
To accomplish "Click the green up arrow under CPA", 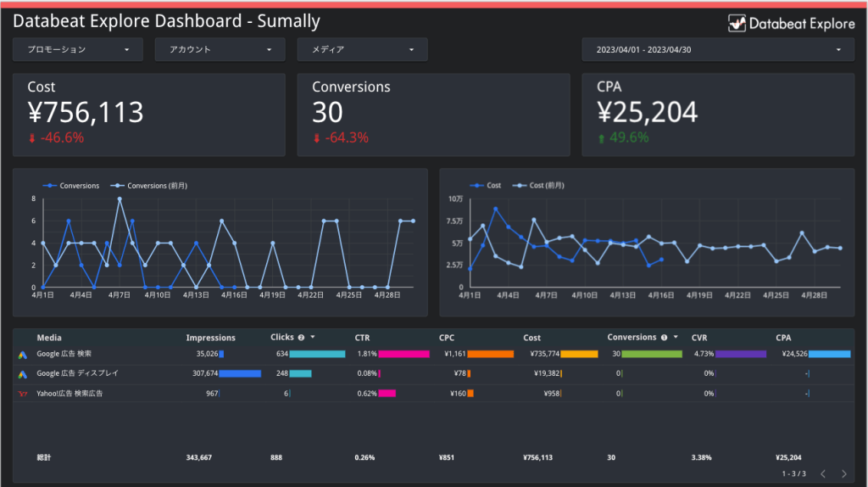I will [x=601, y=138].
